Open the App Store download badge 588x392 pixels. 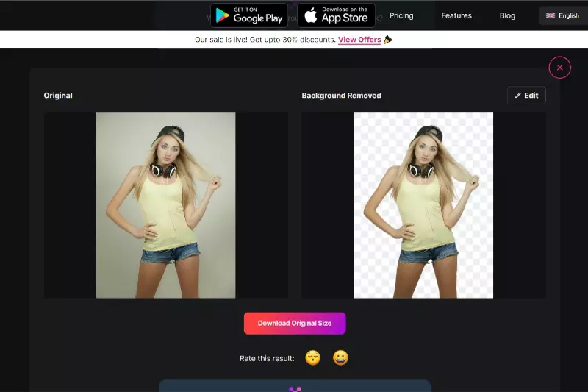(336, 15)
